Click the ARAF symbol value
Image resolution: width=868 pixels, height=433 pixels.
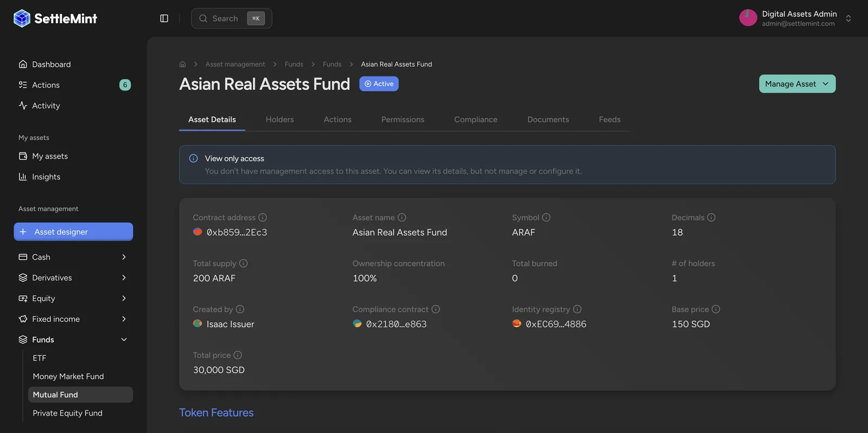tap(524, 232)
